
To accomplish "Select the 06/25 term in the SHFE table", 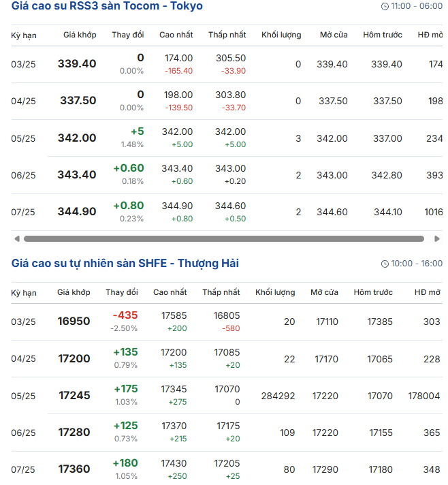I will tap(23, 433).
